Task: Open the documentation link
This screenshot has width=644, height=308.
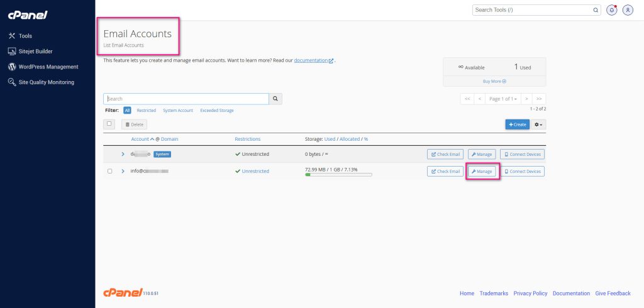Action: (314, 60)
